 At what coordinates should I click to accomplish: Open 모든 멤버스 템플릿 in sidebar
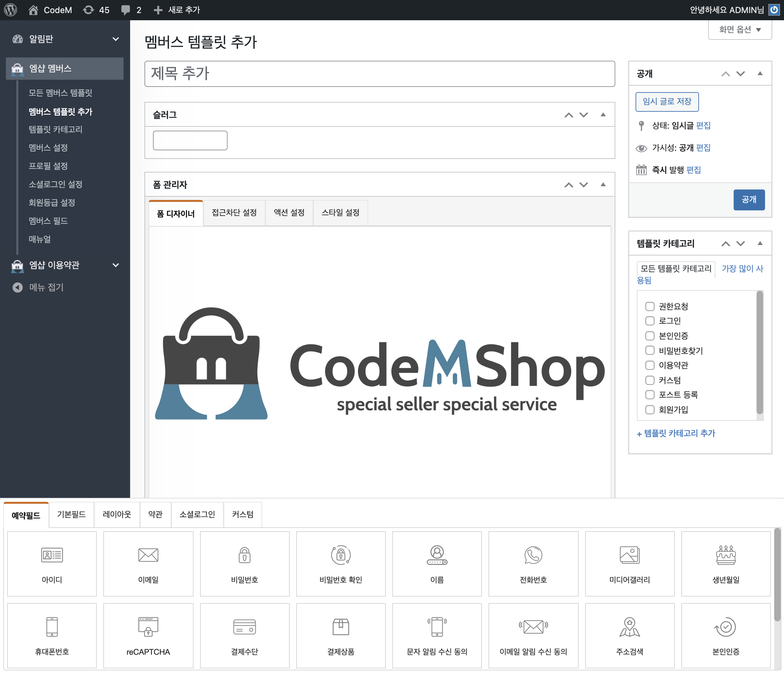point(60,93)
